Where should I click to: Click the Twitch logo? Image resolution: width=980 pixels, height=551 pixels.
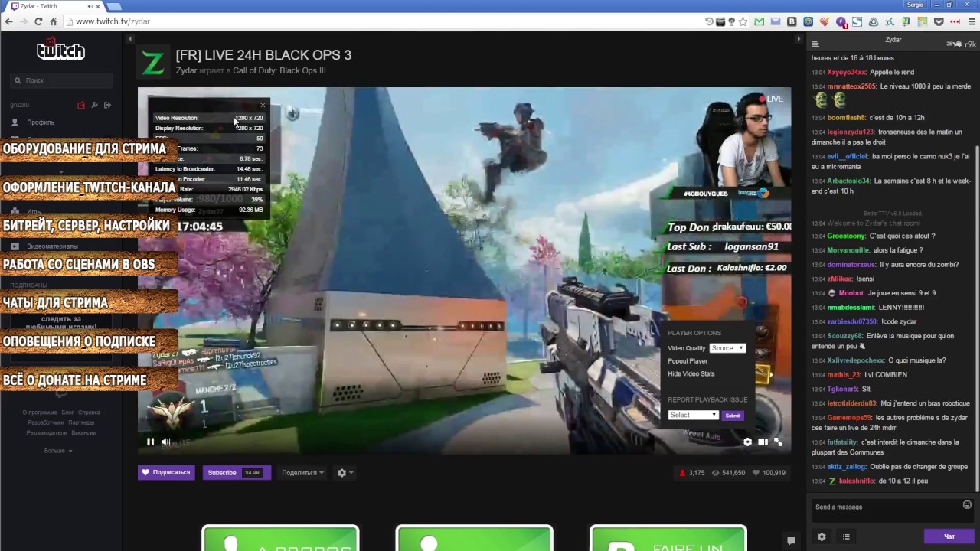click(60, 51)
